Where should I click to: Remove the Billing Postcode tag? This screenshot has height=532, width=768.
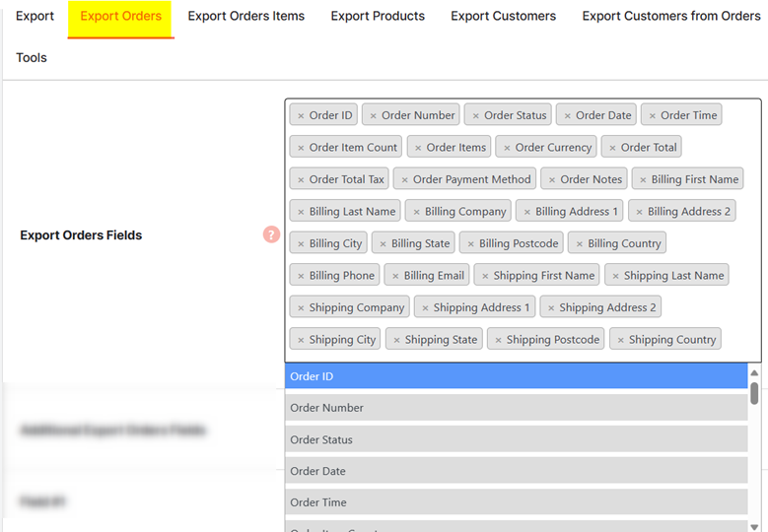click(470, 243)
